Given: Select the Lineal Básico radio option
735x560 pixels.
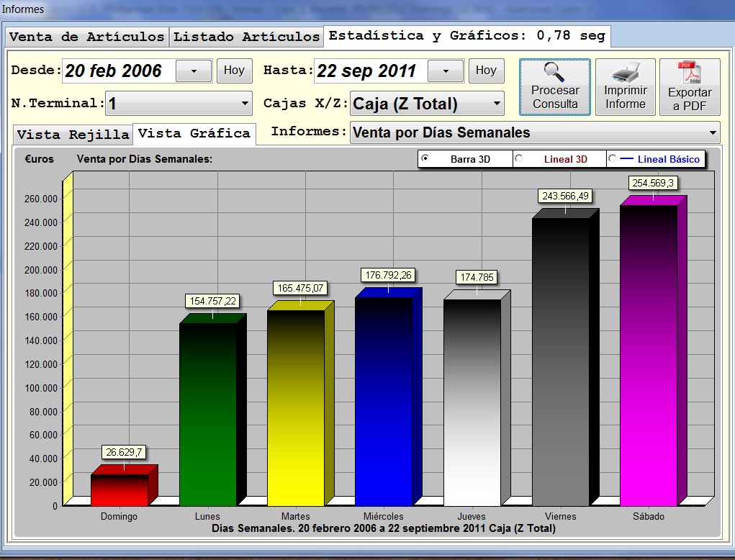Looking at the screenshot, I should coord(612,158).
